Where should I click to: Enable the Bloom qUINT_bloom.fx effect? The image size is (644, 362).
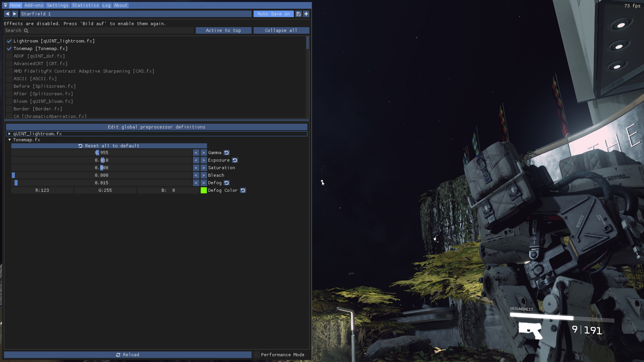9,101
